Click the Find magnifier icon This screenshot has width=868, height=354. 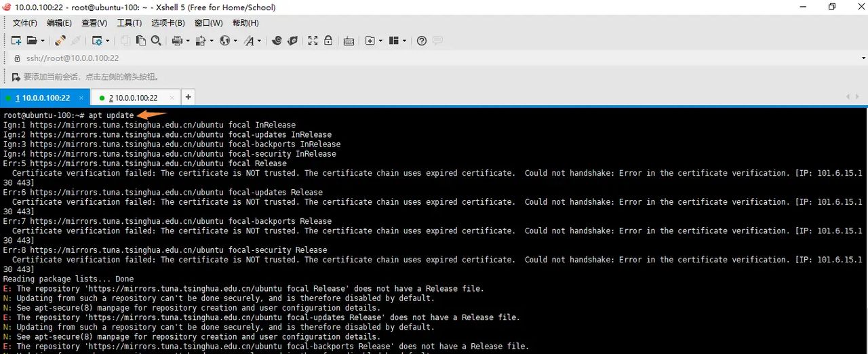156,41
